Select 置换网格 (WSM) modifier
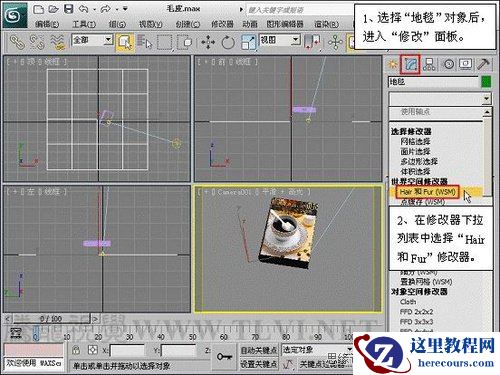This screenshot has height=375, width=500. pos(426,282)
